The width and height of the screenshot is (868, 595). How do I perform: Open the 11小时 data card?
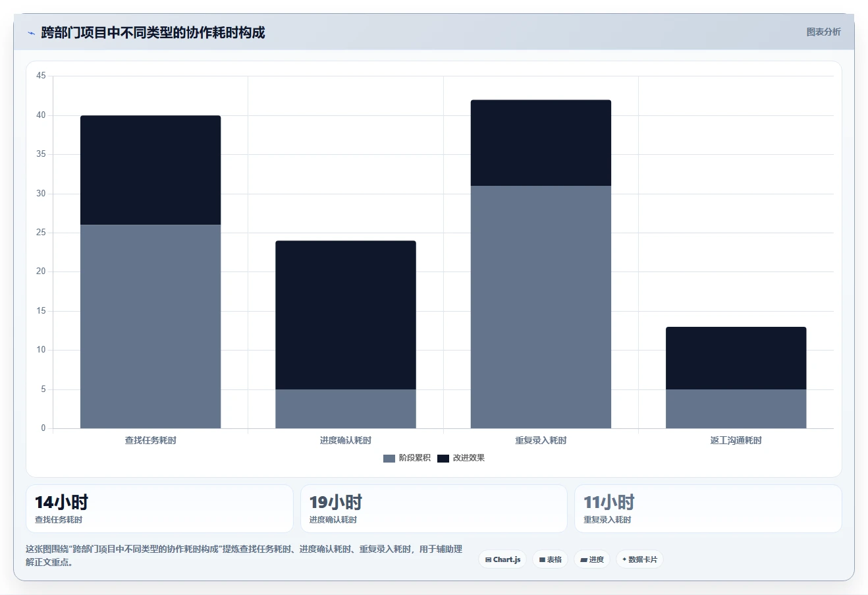tap(708, 509)
